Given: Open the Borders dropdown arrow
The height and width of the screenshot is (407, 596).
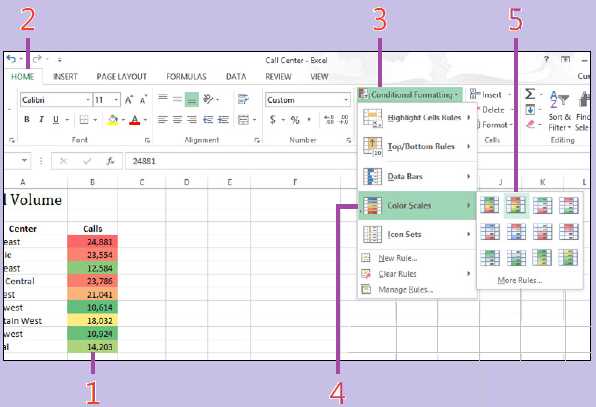Looking at the screenshot, I should tap(95, 120).
